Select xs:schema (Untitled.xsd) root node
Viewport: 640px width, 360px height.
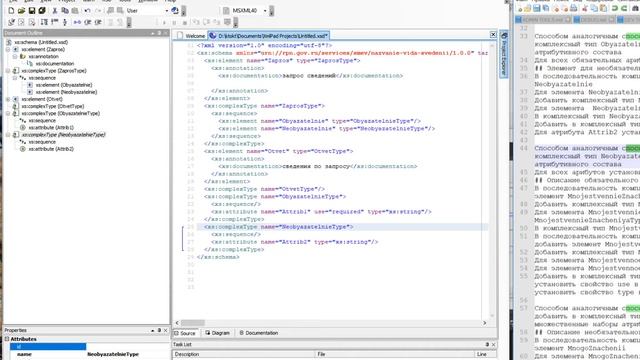click(x=41, y=42)
